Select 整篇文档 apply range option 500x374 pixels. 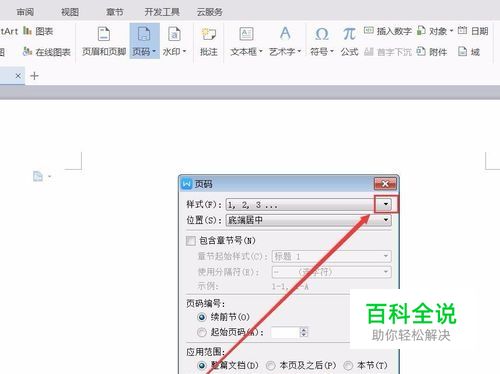coord(202,366)
